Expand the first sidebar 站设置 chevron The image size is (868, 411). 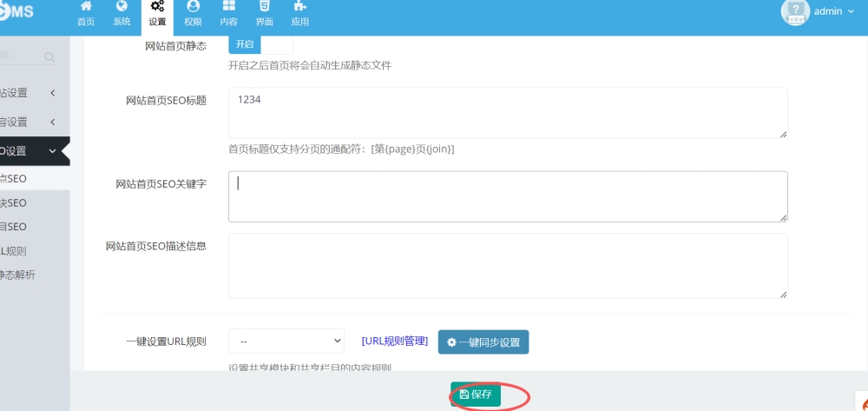coord(52,93)
